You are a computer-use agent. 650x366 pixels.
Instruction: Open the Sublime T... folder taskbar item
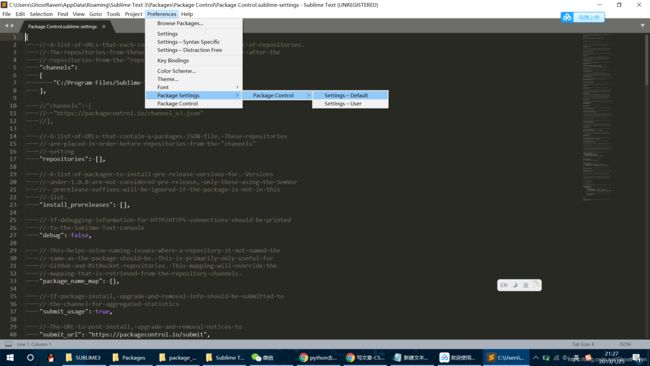(225, 357)
